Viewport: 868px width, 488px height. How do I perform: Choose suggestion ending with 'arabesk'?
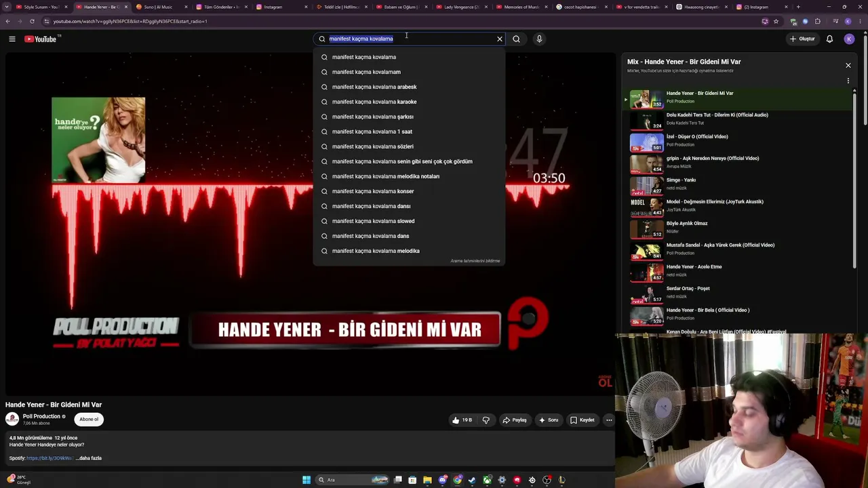(x=409, y=87)
